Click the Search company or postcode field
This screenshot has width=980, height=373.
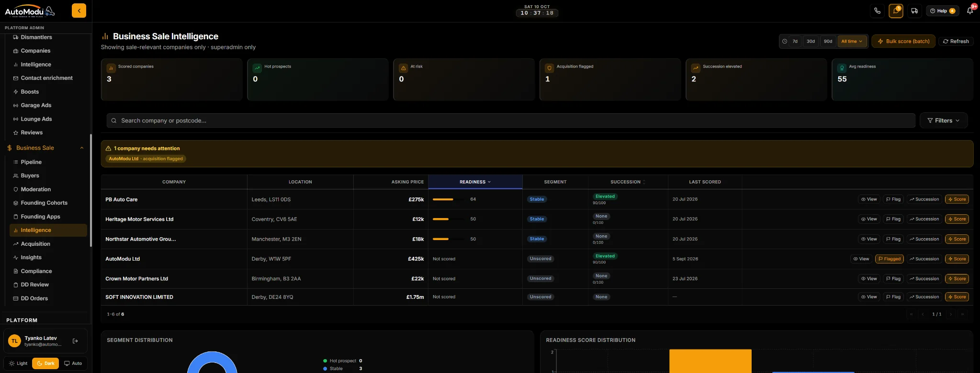pos(511,121)
